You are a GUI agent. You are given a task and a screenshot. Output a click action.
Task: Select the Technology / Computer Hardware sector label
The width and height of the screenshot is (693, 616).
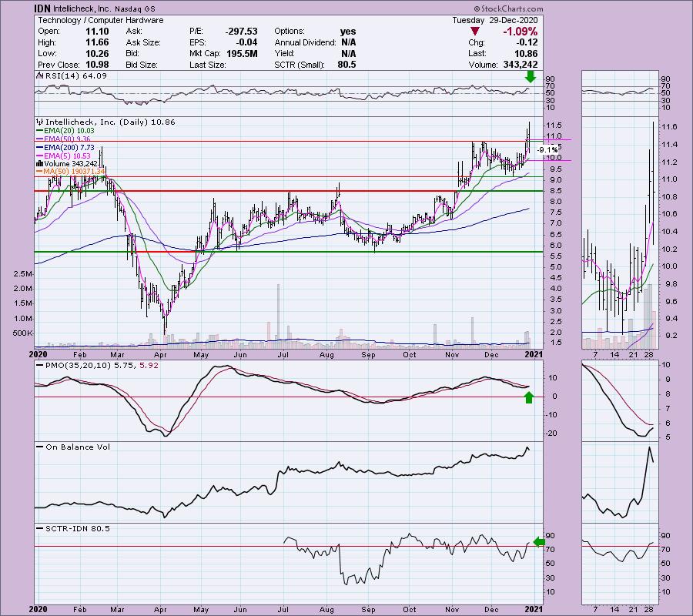101,20
